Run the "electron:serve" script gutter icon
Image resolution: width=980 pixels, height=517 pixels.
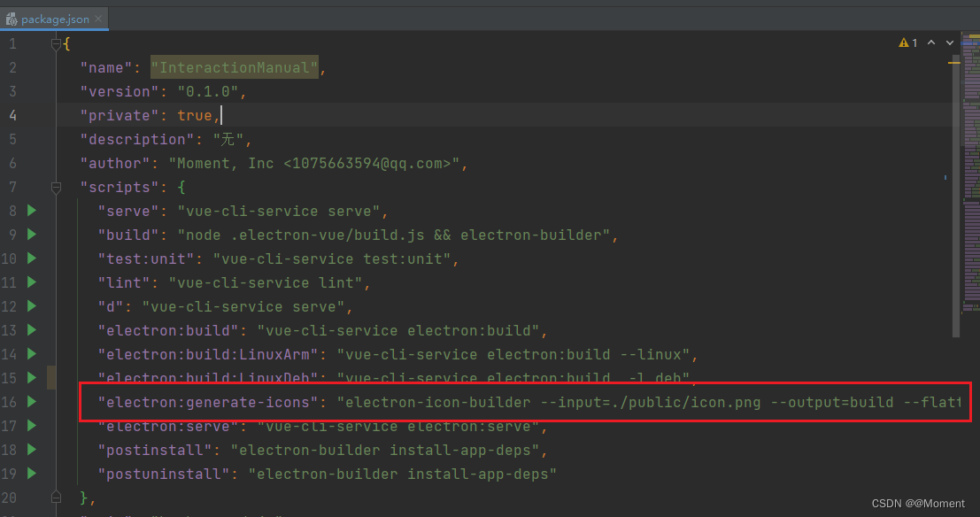click(30, 426)
